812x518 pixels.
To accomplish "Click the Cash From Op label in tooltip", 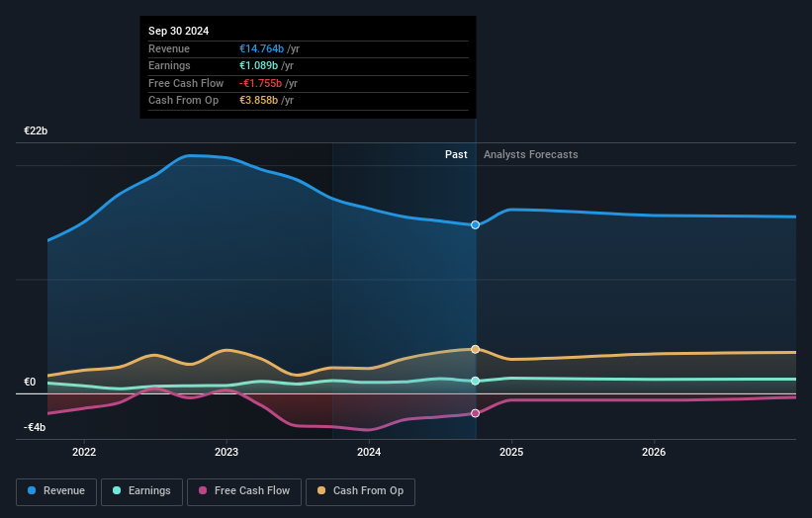I will 183,101.
